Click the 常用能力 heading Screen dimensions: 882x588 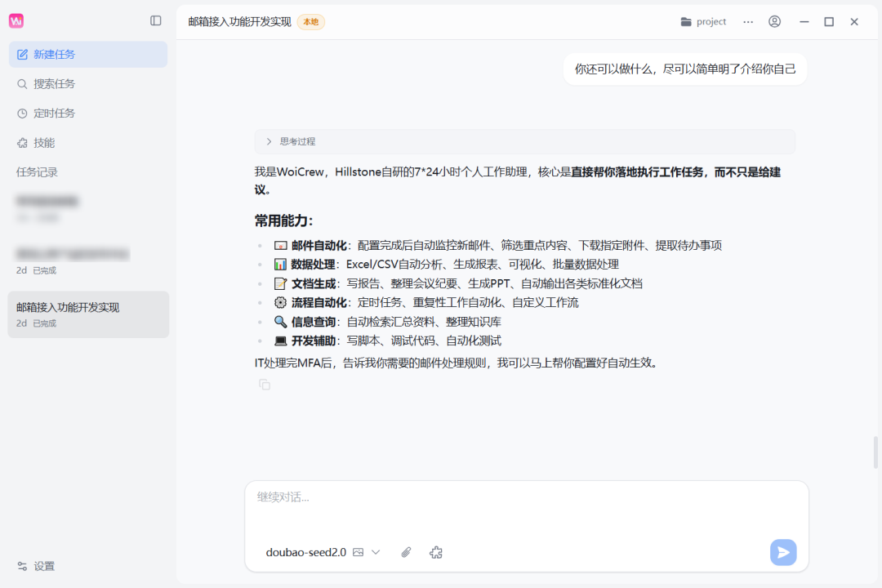(283, 220)
